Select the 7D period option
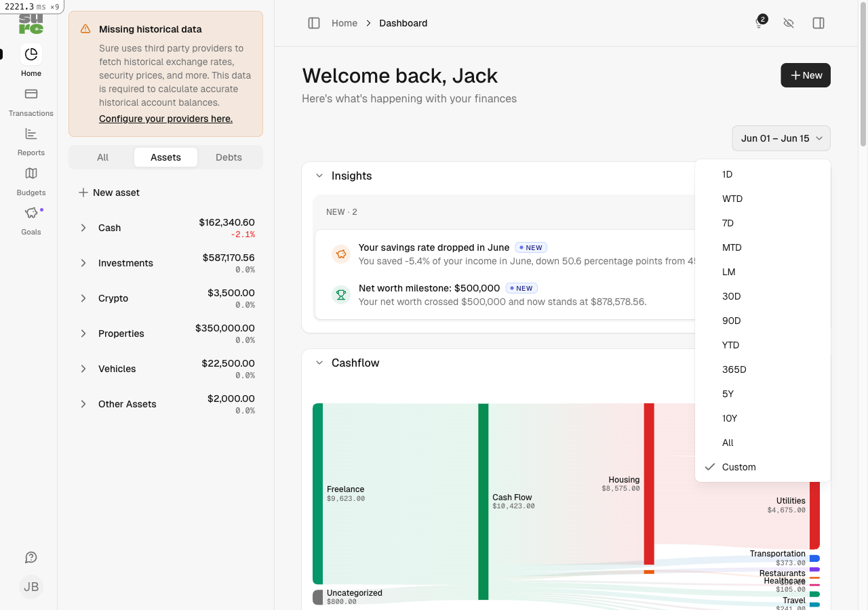Viewport: 868px width, 610px height. [763, 223]
